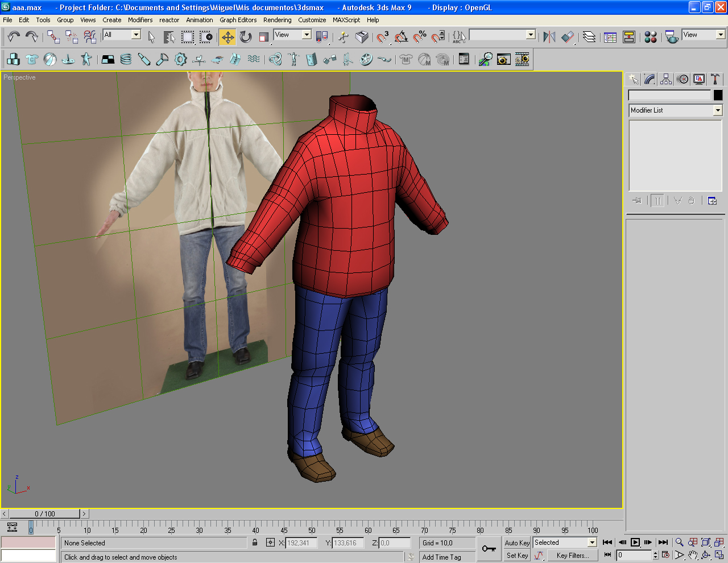Click the Quick Render teapot icon
728x563 pixels.
coord(672,37)
